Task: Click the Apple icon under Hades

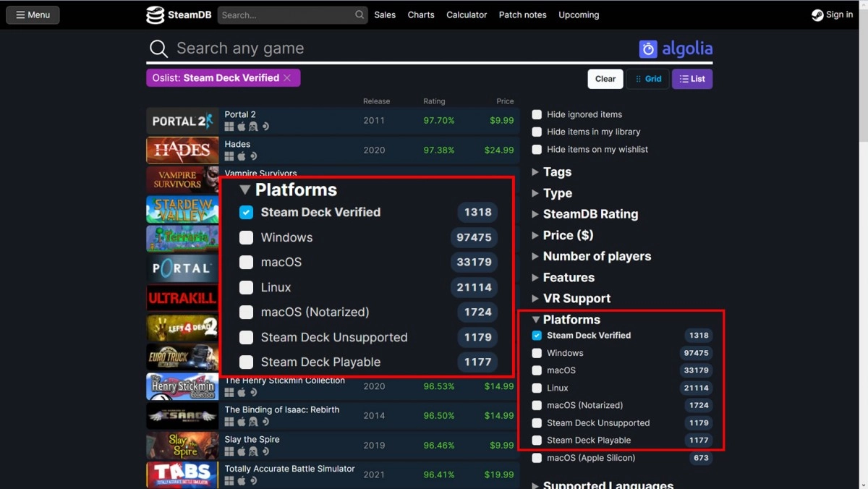Action: pos(242,156)
